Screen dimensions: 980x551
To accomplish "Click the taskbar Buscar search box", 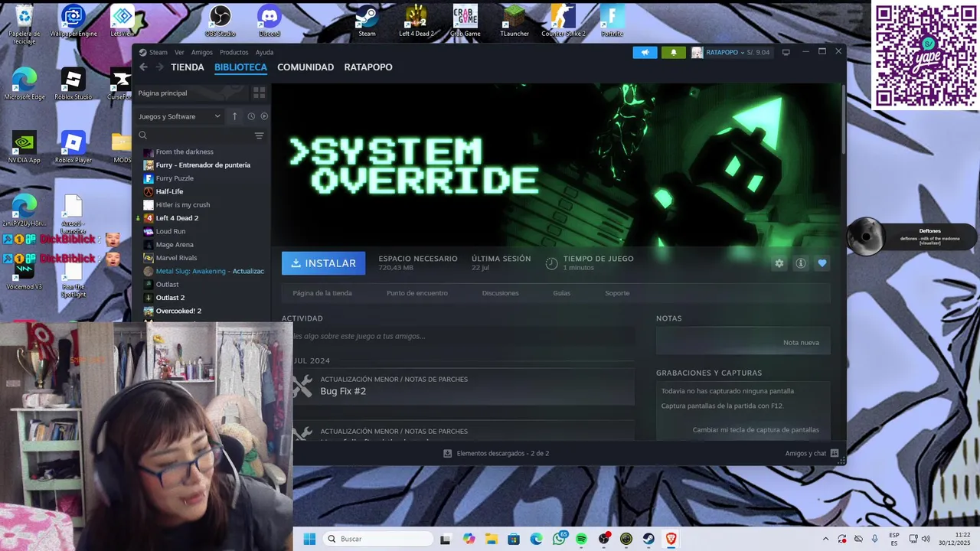I will point(378,539).
